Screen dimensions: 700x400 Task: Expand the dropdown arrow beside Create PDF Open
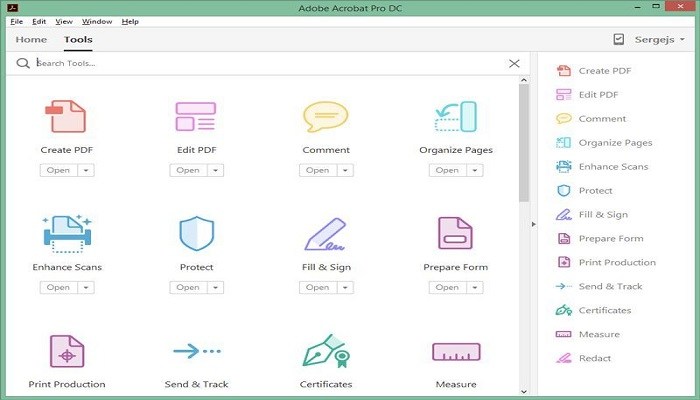(86, 170)
